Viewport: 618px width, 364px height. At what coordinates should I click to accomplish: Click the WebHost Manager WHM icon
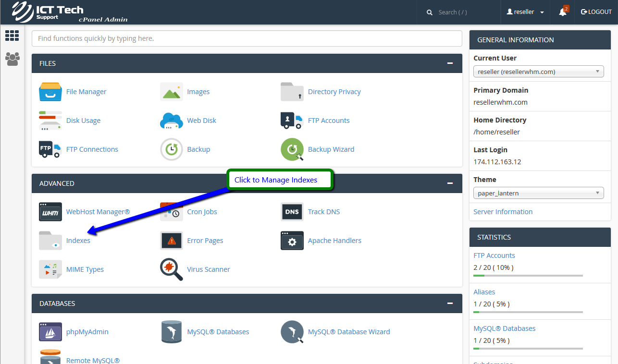coord(50,212)
